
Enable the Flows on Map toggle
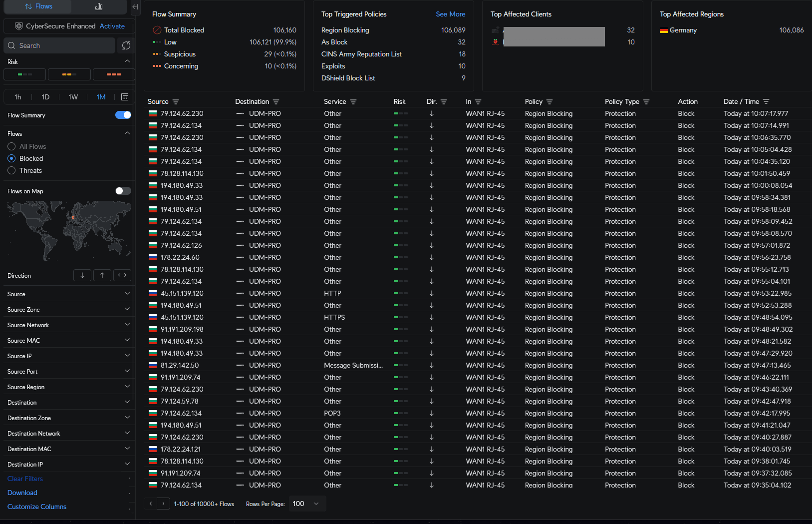(123, 191)
